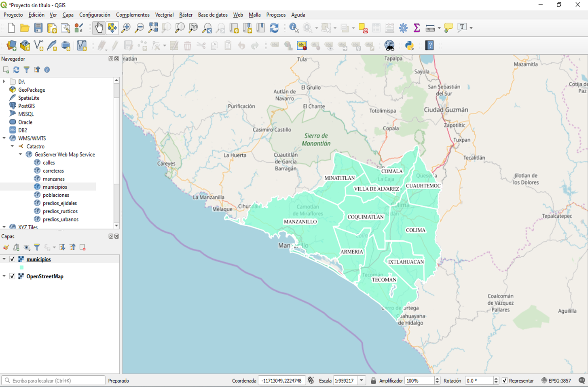Click the municipios layer color swatch
The image size is (588, 387).
(x=21, y=267)
